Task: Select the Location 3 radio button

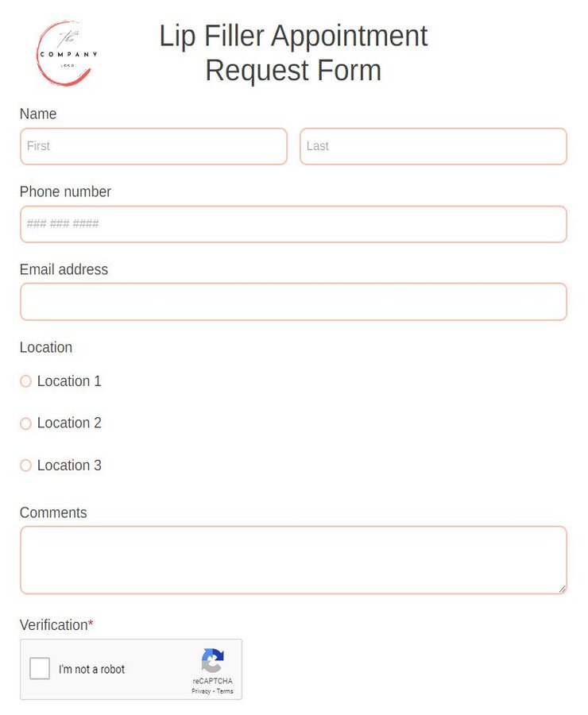Action: [25, 466]
